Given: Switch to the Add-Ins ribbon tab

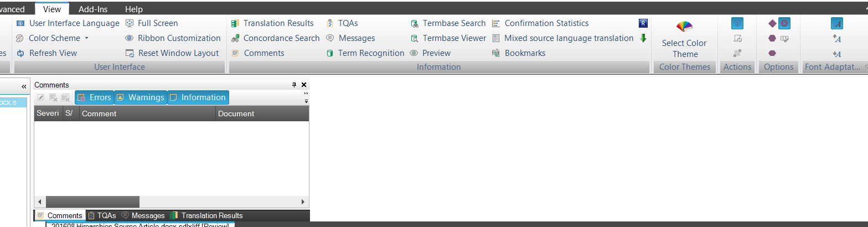Looking at the screenshot, I should point(94,9).
